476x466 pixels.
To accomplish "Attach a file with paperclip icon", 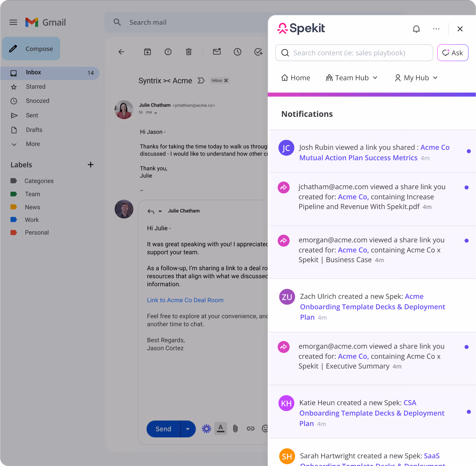I will 236,429.
